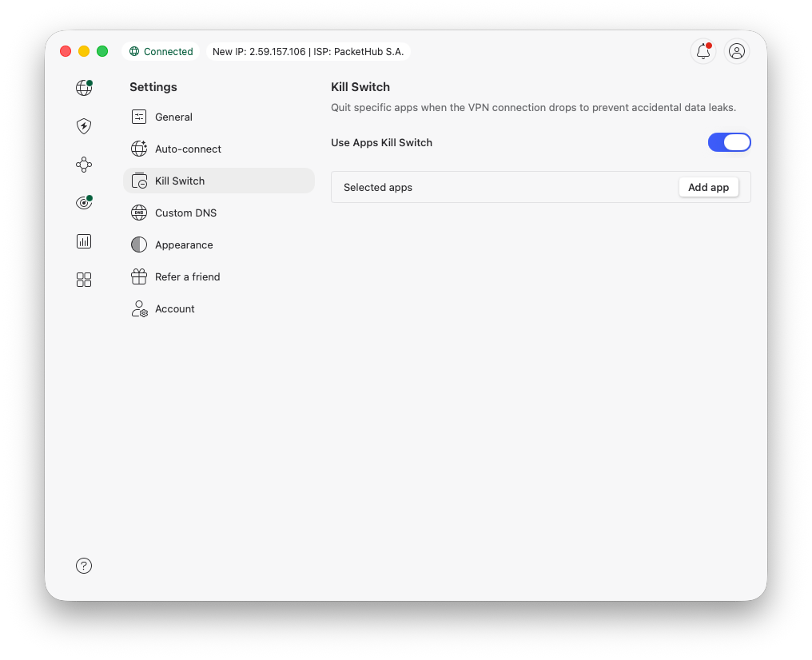812x660 pixels.
Task: Disable the Use Apps Kill Switch toggle
Action: (x=729, y=142)
